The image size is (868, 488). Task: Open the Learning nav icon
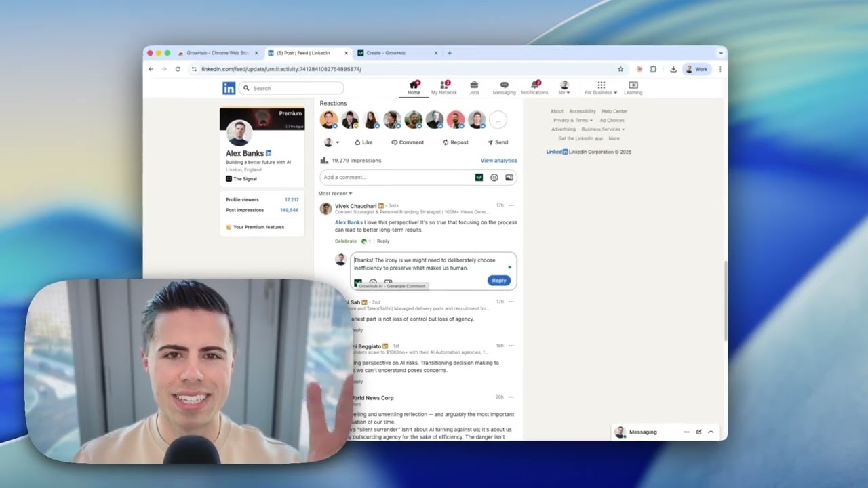coord(633,88)
